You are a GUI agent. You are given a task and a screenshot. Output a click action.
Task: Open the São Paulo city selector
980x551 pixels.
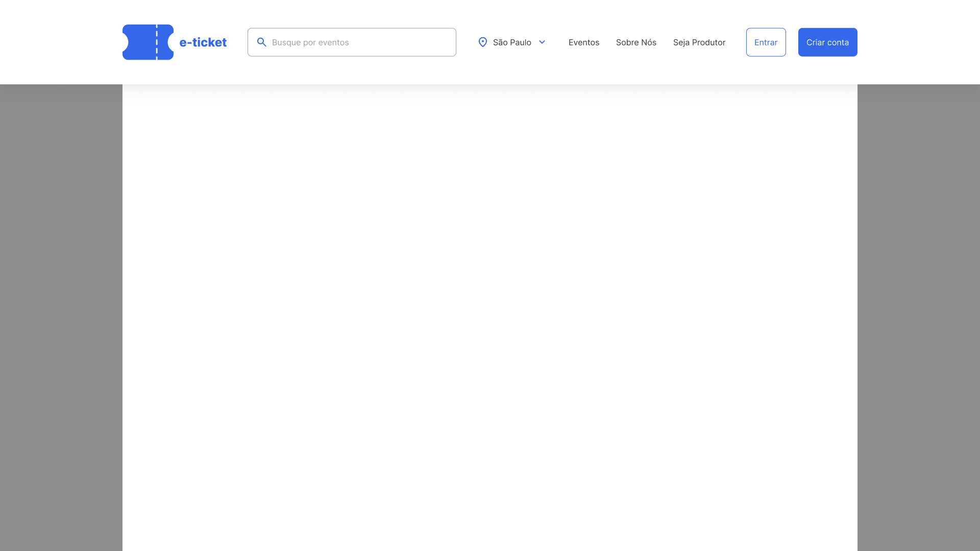point(512,42)
